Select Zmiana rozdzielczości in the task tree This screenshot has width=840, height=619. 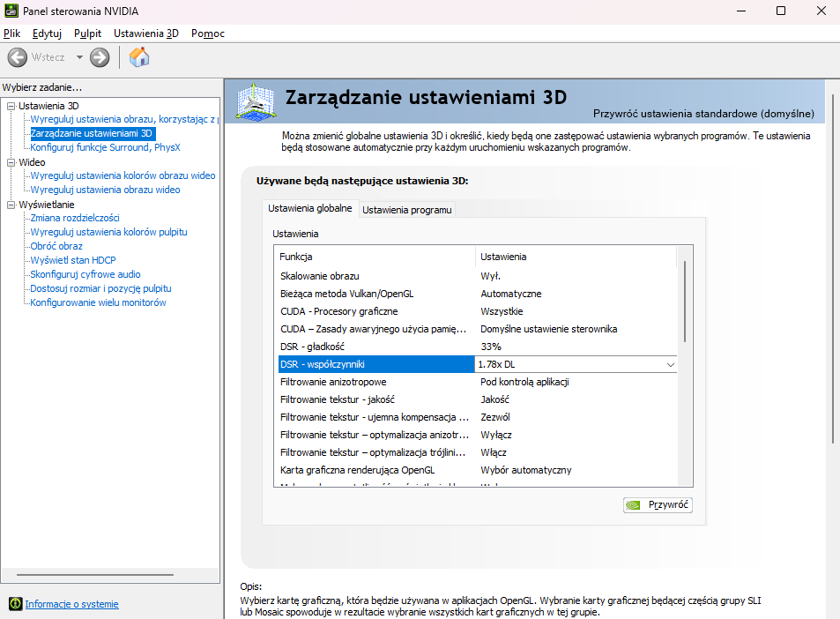[x=75, y=218]
